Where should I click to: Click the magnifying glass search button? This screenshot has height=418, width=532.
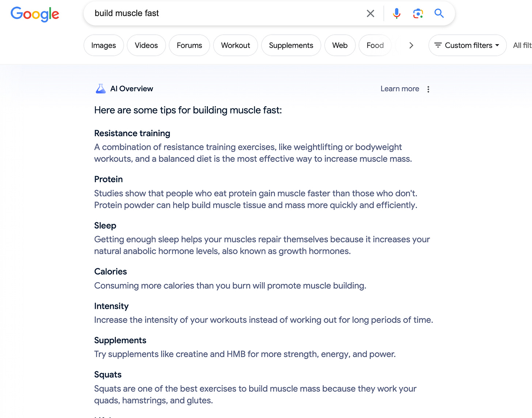[439, 14]
